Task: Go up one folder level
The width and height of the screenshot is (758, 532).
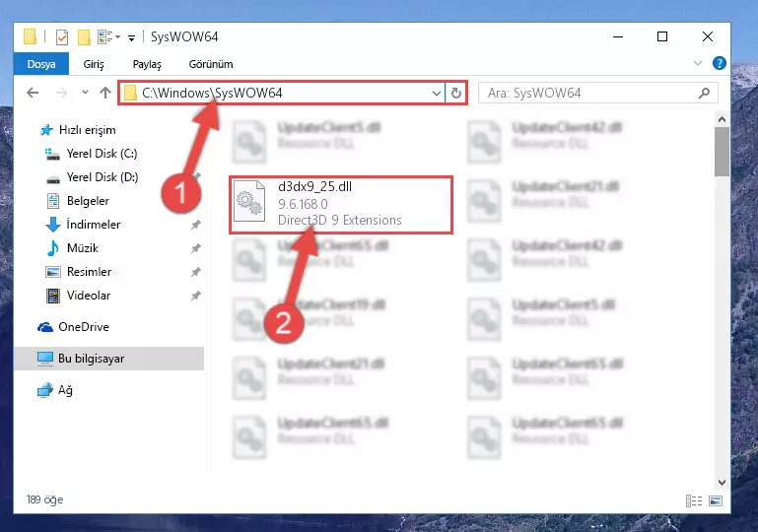Action: click(x=105, y=93)
